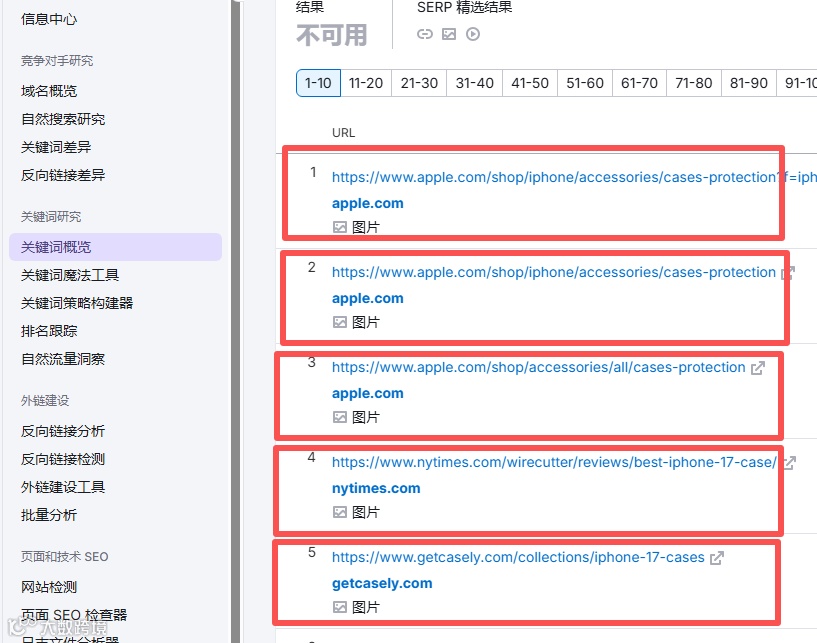This screenshot has width=817, height=643.
Task: Click apple.com domain in result row 1
Action: [x=368, y=203]
